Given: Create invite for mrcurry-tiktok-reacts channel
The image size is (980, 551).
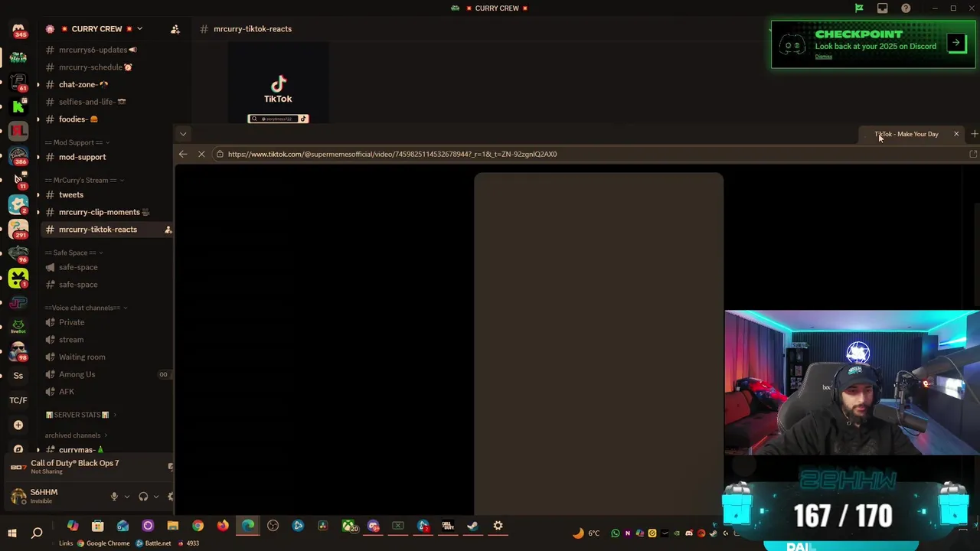Looking at the screenshot, I should point(168,230).
